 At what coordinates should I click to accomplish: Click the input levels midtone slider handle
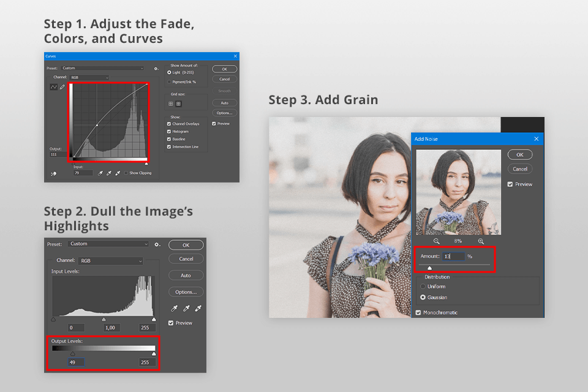coord(104,319)
